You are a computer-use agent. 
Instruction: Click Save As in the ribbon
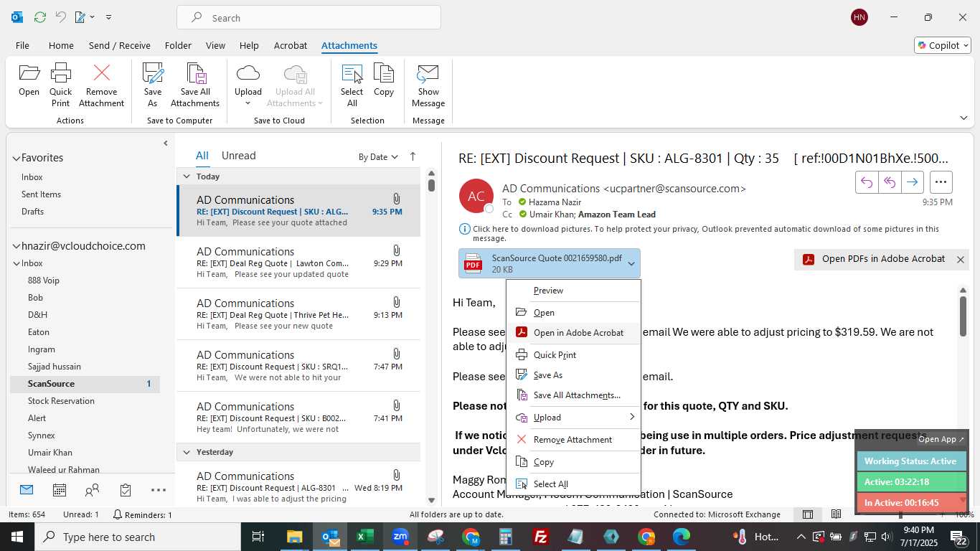(153, 85)
